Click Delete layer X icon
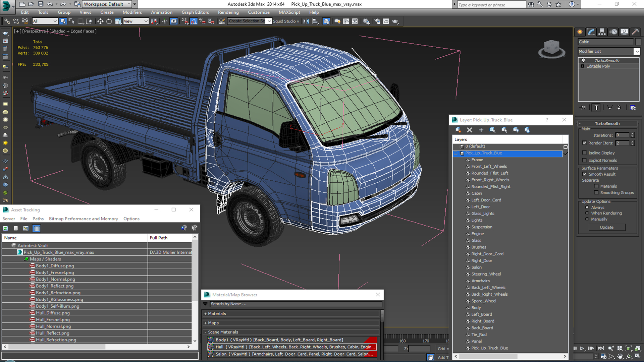The height and width of the screenshot is (362, 644). coord(469,130)
